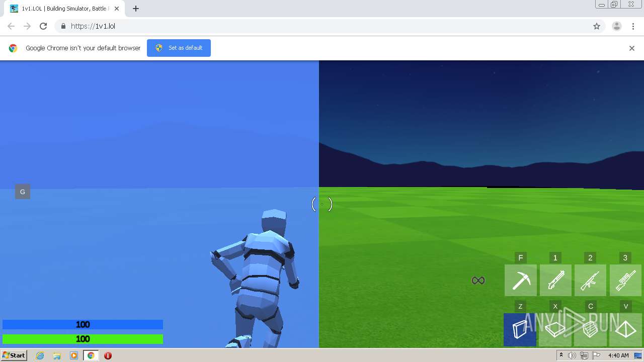
Task: Open the Chrome three-dot menu
Action: pyautogui.click(x=633, y=26)
